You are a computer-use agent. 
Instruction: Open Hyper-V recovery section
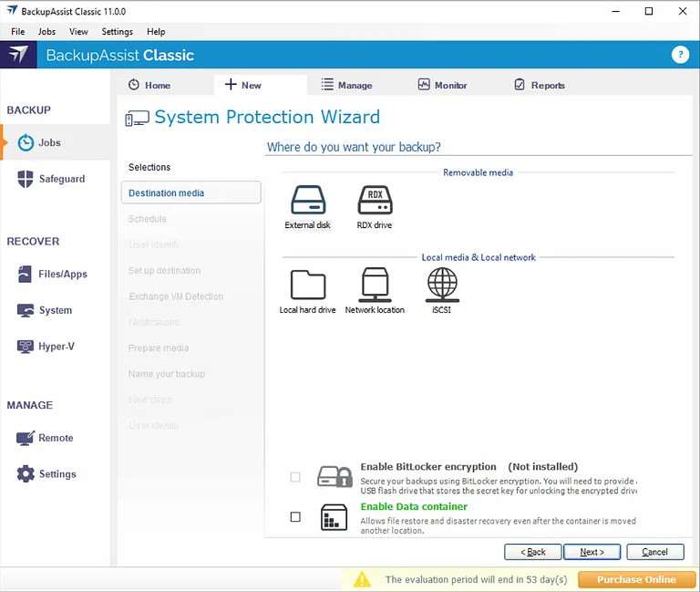click(x=46, y=347)
